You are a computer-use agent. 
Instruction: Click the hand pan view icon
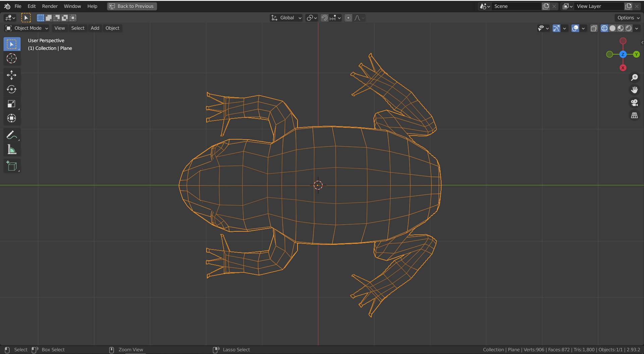point(634,90)
